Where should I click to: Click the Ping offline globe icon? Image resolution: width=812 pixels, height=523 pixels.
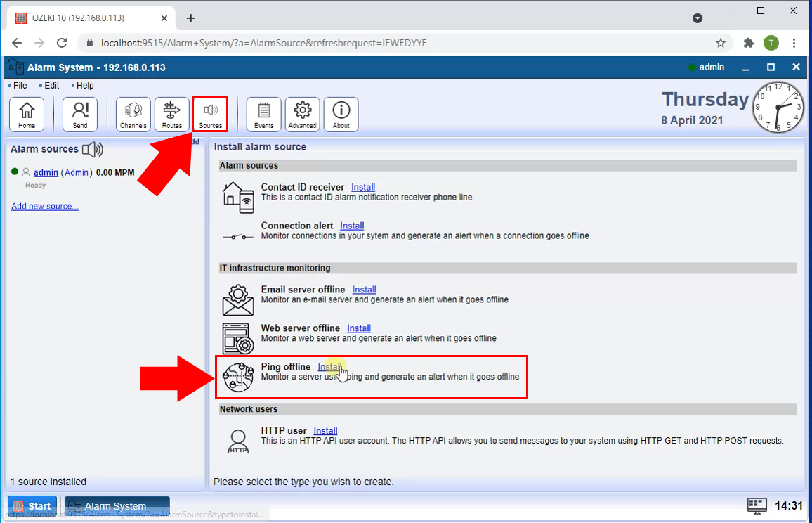coord(238,377)
